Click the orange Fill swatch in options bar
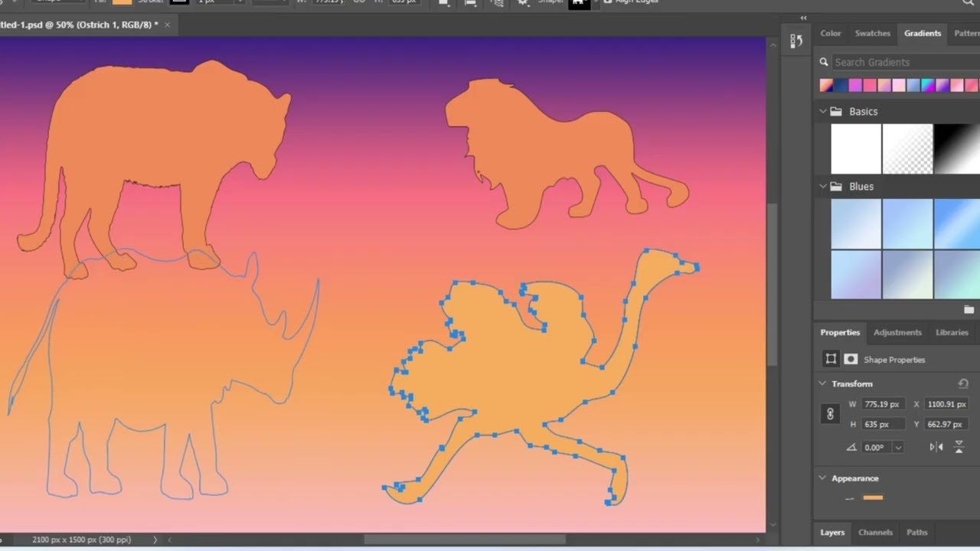Viewport: 980px width, 551px height. pyautogui.click(x=122, y=2)
